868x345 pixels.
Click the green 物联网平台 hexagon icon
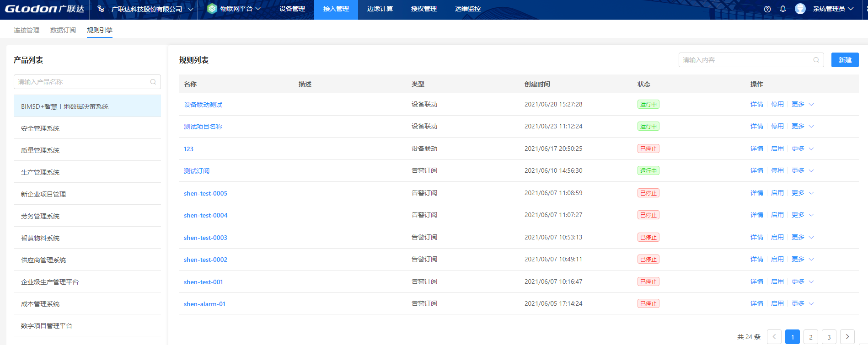[212, 9]
